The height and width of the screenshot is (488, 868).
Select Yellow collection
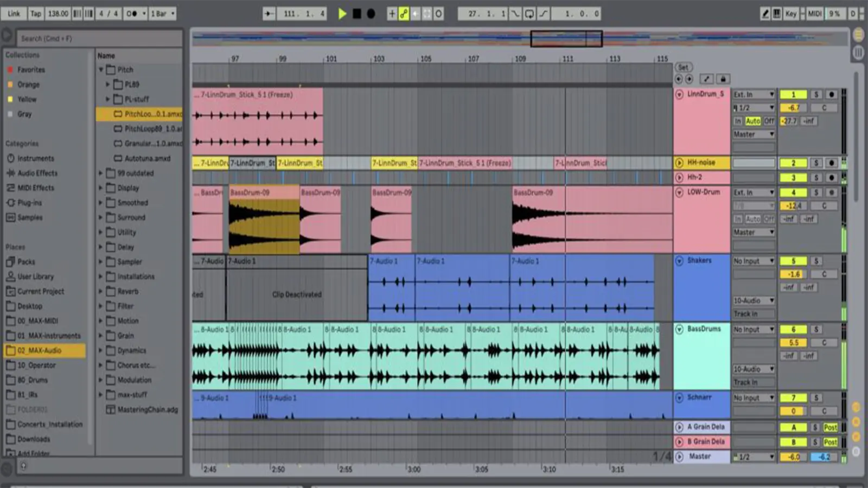click(27, 99)
